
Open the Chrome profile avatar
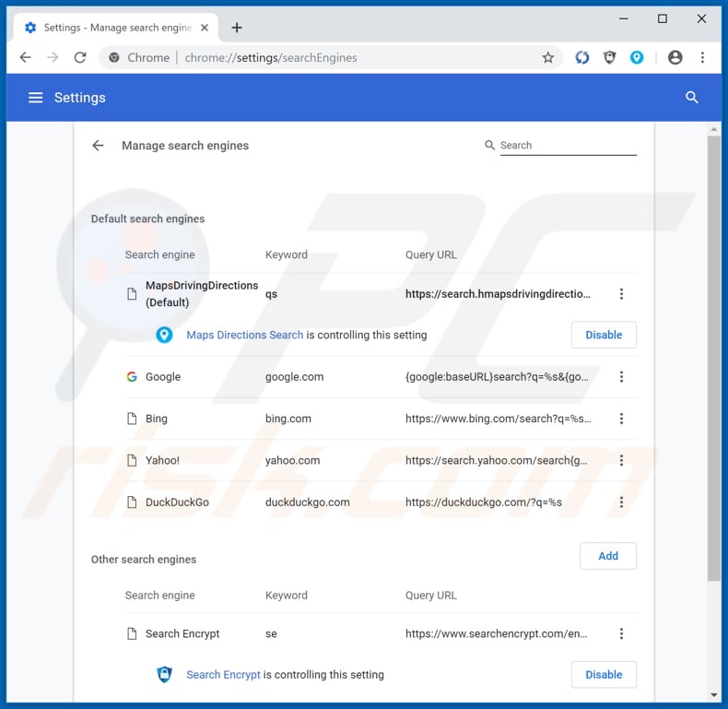pos(675,57)
